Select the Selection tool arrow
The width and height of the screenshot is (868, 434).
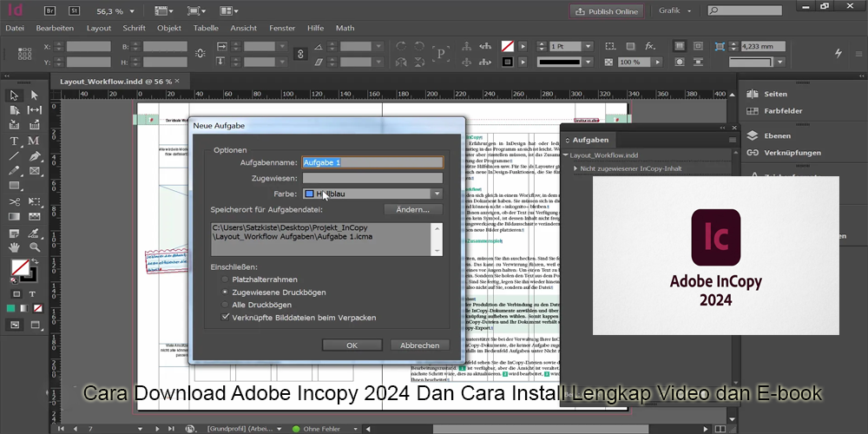[15, 95]
